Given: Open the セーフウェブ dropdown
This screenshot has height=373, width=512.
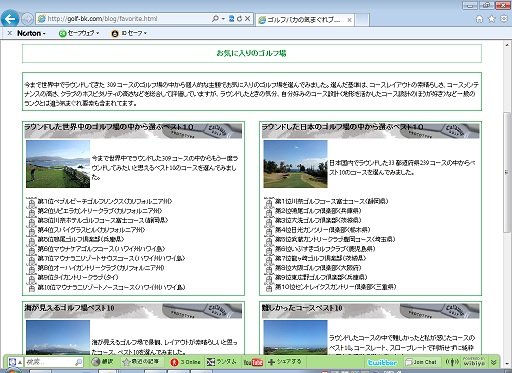Looking at the screenshot, I should coord(79,33).
